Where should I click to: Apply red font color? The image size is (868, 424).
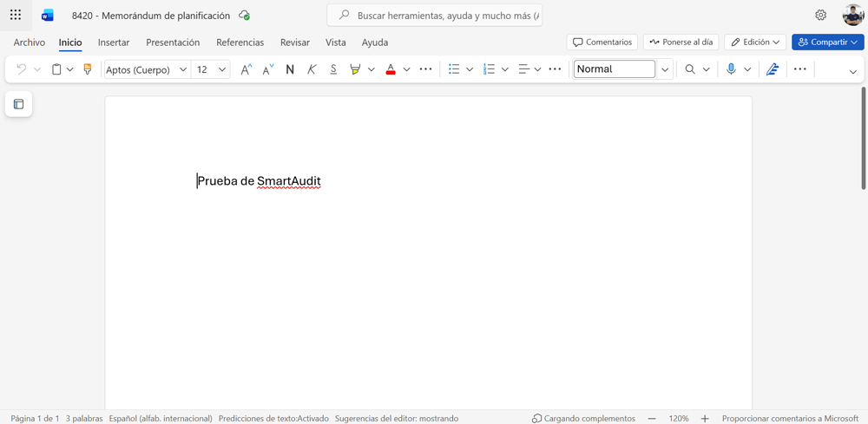point(391,69)
